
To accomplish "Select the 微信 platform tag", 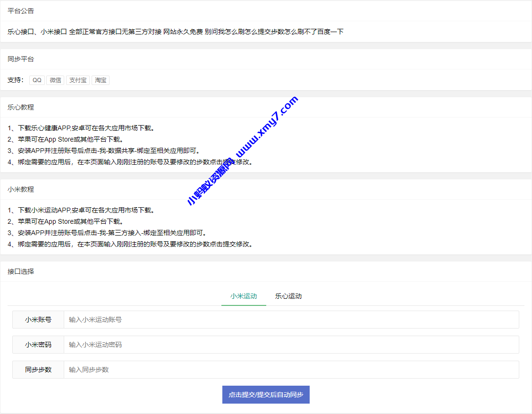I will pyautogui.click(x=55, y=80).
